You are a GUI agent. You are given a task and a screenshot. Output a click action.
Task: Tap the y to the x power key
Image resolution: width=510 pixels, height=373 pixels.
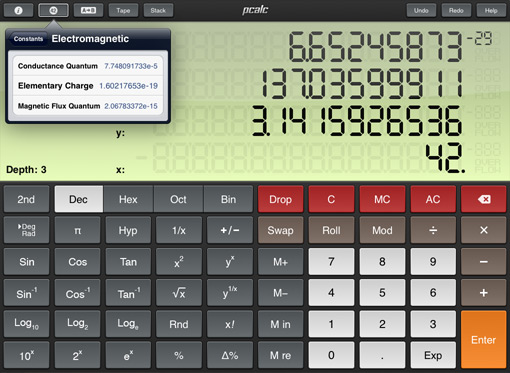click(230, 262)
